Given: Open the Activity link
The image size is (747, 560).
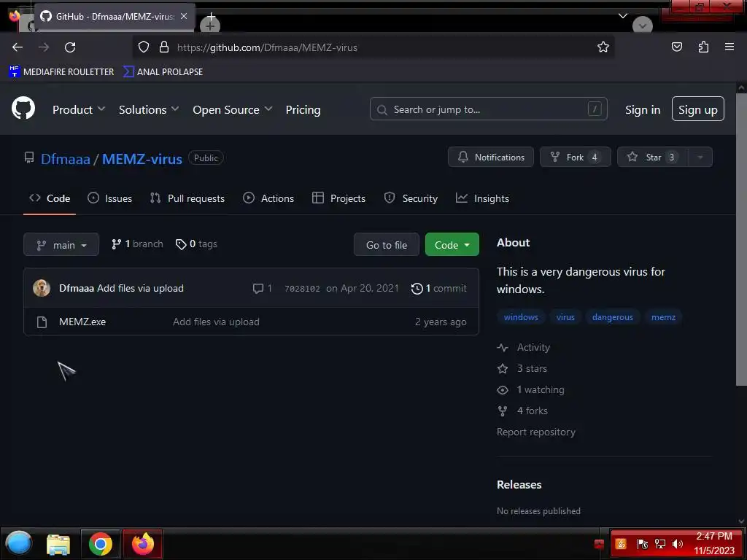Looking at the screenshot, I should 524,348.
